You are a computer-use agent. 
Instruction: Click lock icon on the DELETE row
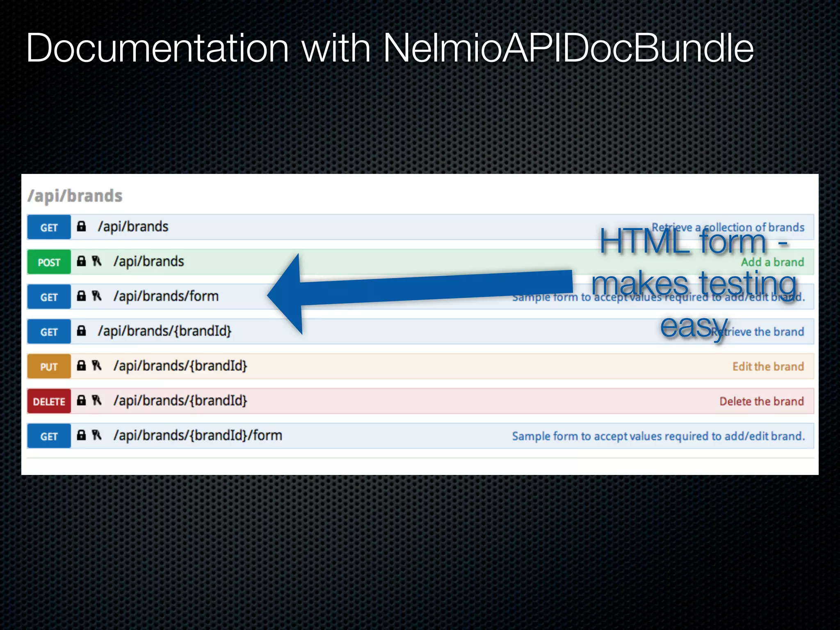click(x=82, y=400)
